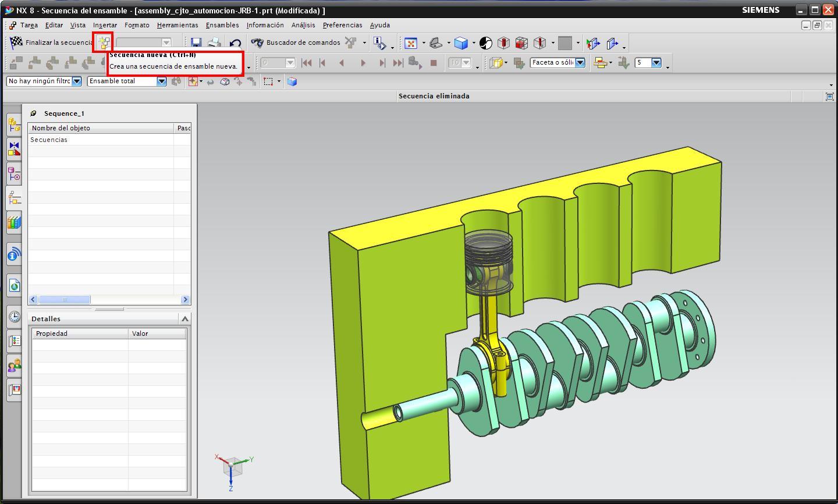Click the Finalizar la secuencia button

coord(51,42)
